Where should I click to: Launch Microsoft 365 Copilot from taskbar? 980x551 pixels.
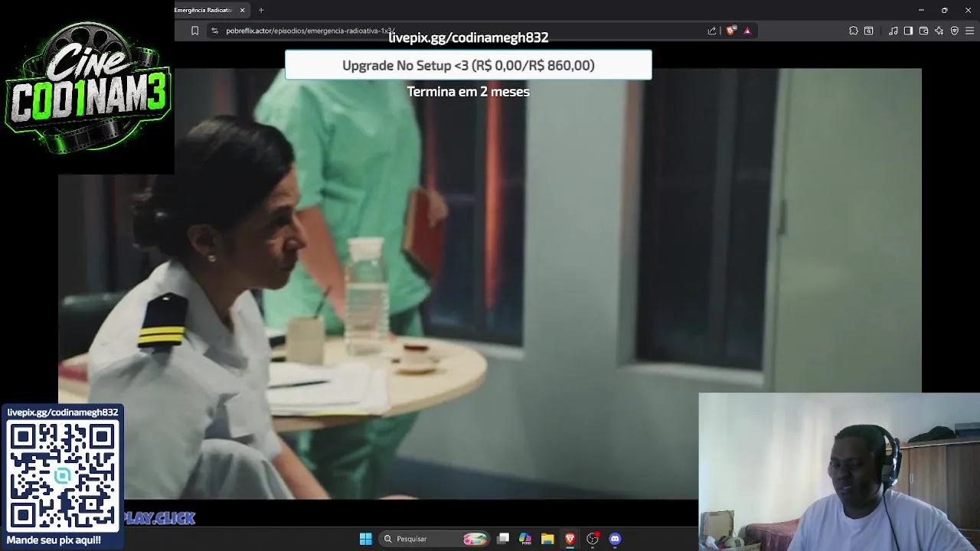(x=525, y=539)
